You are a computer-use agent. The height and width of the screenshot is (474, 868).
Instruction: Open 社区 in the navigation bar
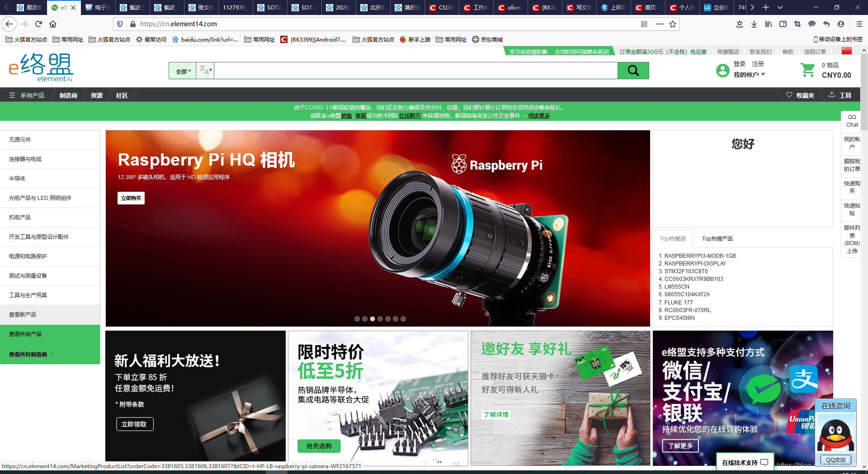[122, 95]
